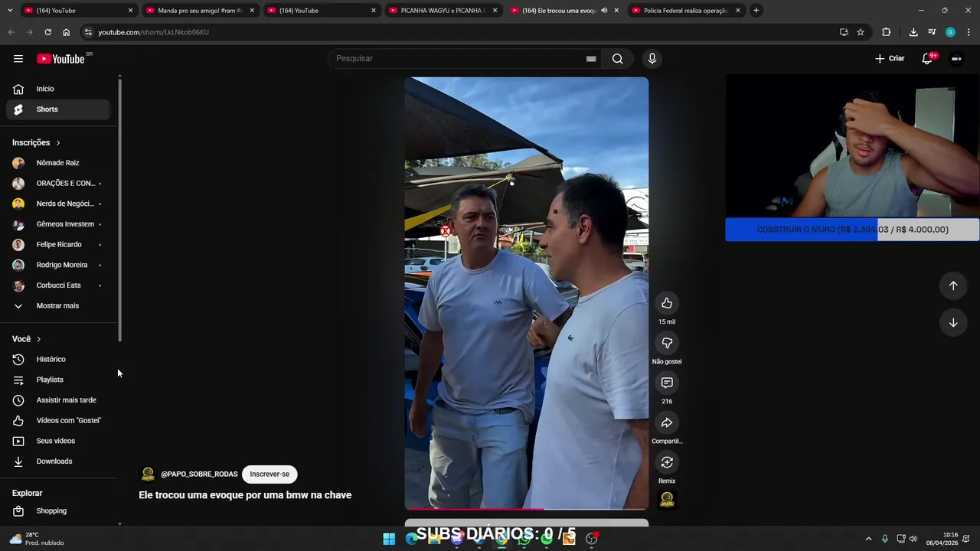Click the search magnifier button
The width and height of the screenshot is (980, 551).
[x=617, y=59]
